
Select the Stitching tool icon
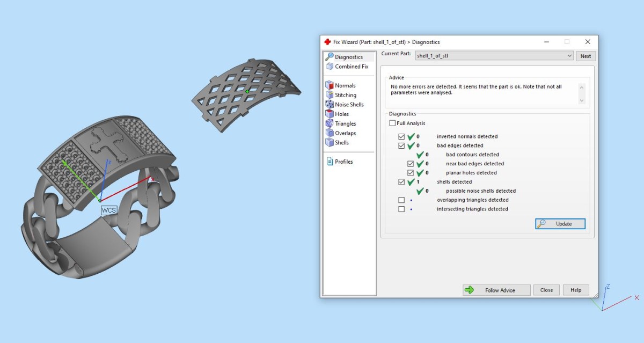(x=330, y=95)
